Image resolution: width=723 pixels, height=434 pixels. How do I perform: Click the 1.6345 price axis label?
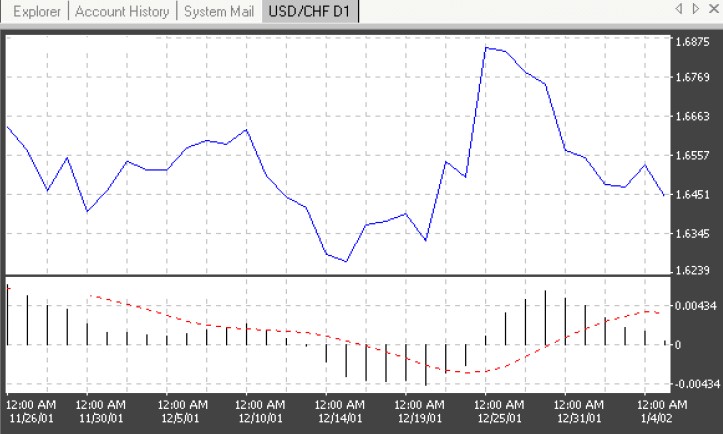coord(693,234)
